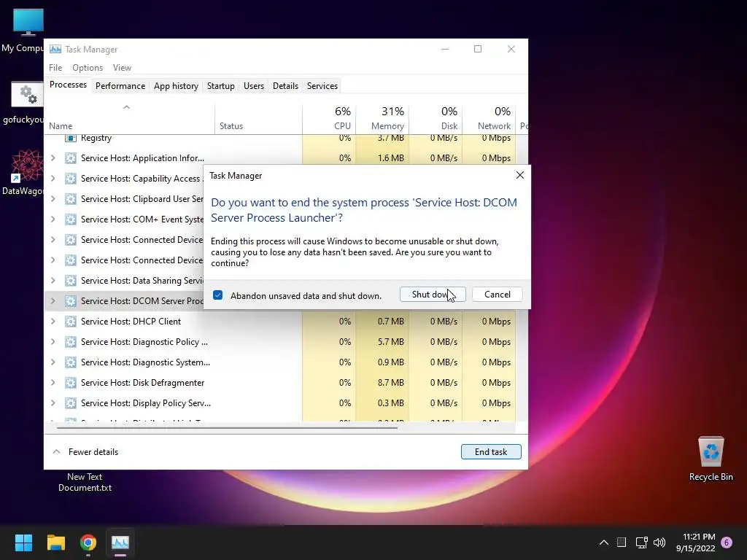Click gear icon of Service Host: DCOM Server row

71,301
